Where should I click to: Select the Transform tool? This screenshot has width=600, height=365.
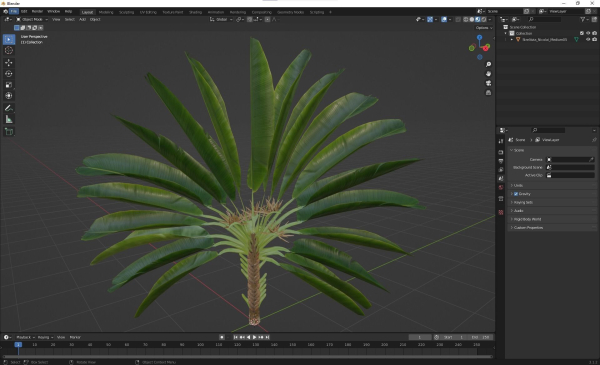coord(9,96)
